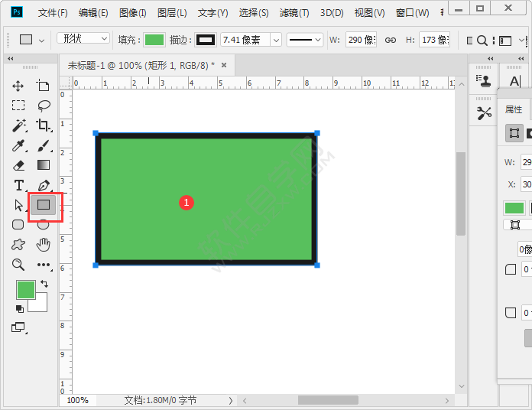Open the 文件(F) menu
Screen dimensions: 532x410
(53, 13)
